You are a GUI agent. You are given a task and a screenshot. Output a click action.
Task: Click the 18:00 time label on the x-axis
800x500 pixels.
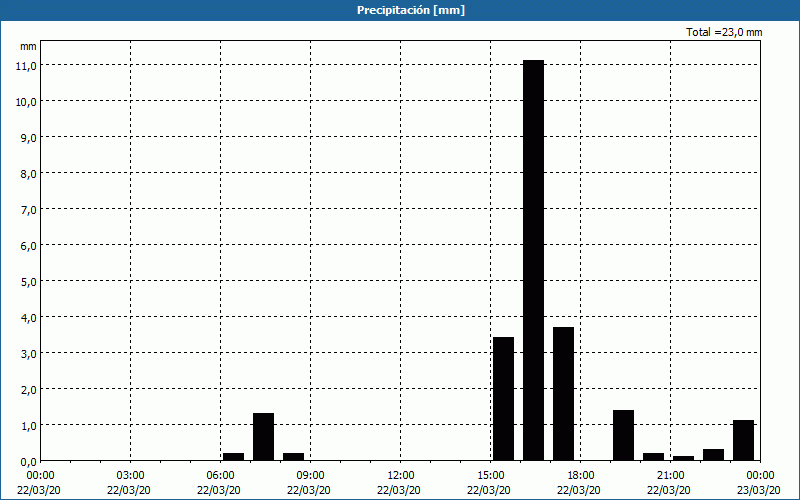coord(580,476)
